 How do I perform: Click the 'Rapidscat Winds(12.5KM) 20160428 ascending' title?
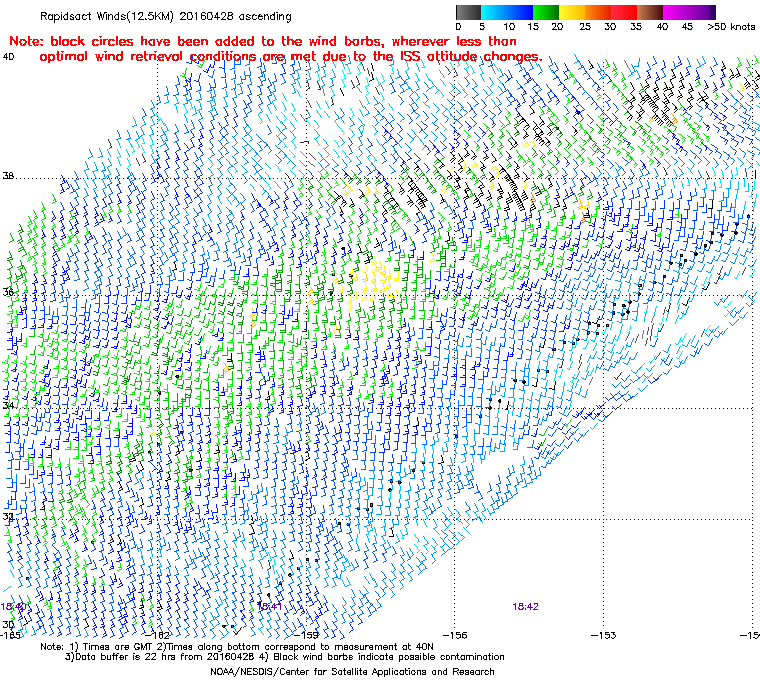point(166,16)
